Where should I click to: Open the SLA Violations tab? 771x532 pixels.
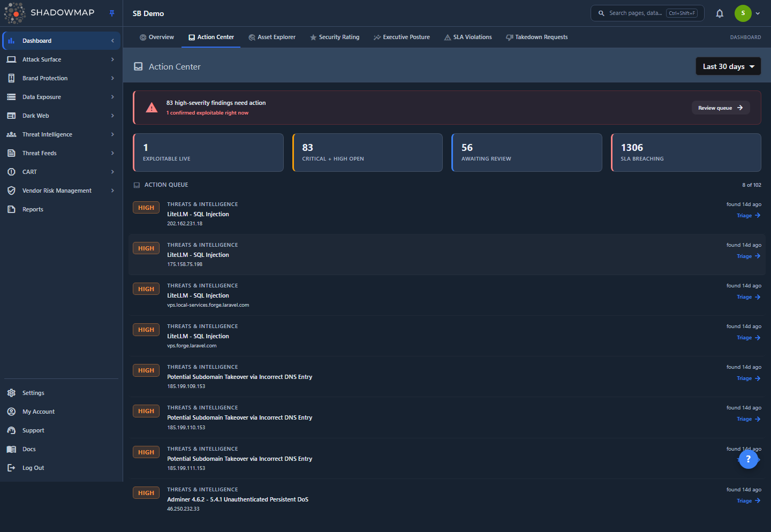click(468, 37)
